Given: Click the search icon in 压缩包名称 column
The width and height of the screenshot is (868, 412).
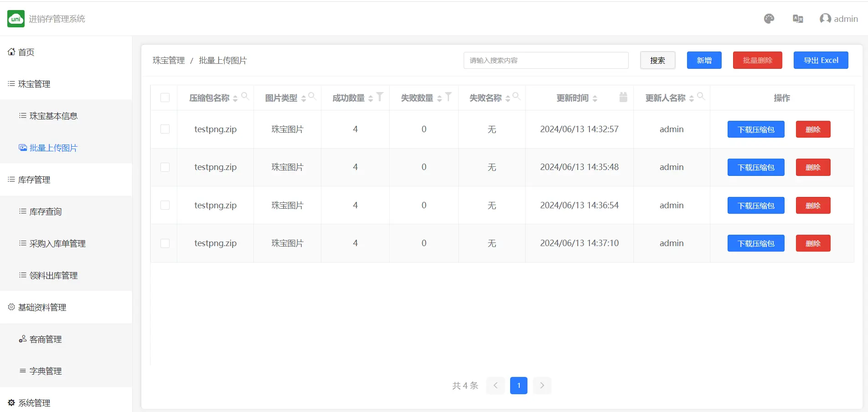Looking at the screenshot, I should coord(245,96).
